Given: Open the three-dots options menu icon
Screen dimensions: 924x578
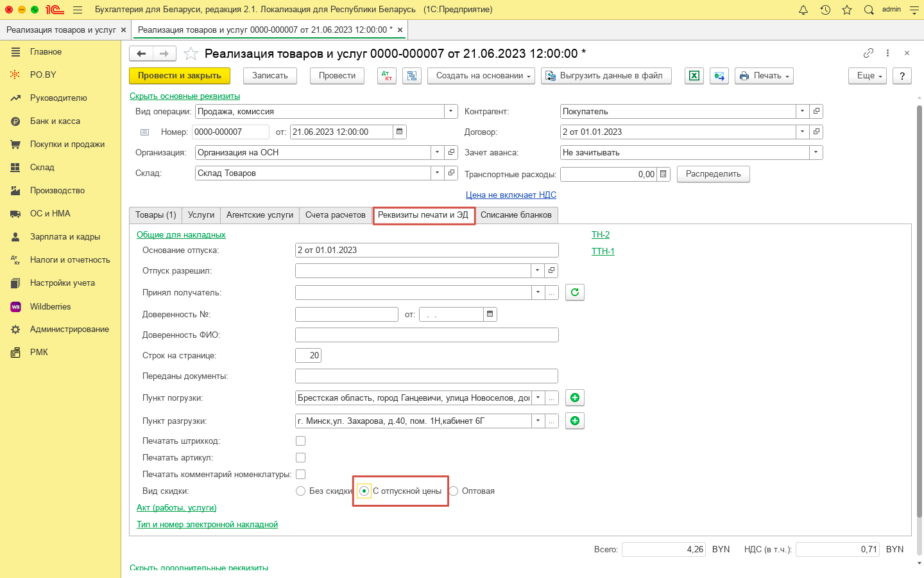Looking at the screenshot, I should pyautogui.click(x=887, y=53).
